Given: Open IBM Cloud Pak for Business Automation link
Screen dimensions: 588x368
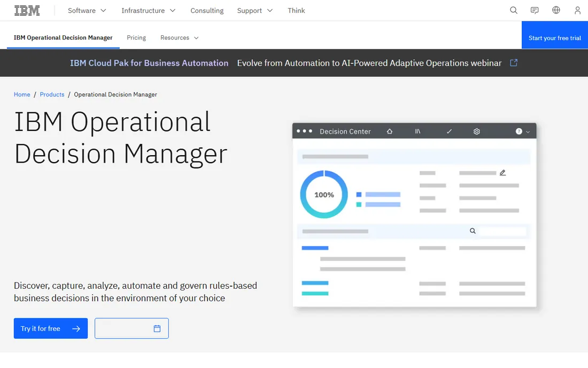Looking at the screenshot, I should [x=149, y=63].
